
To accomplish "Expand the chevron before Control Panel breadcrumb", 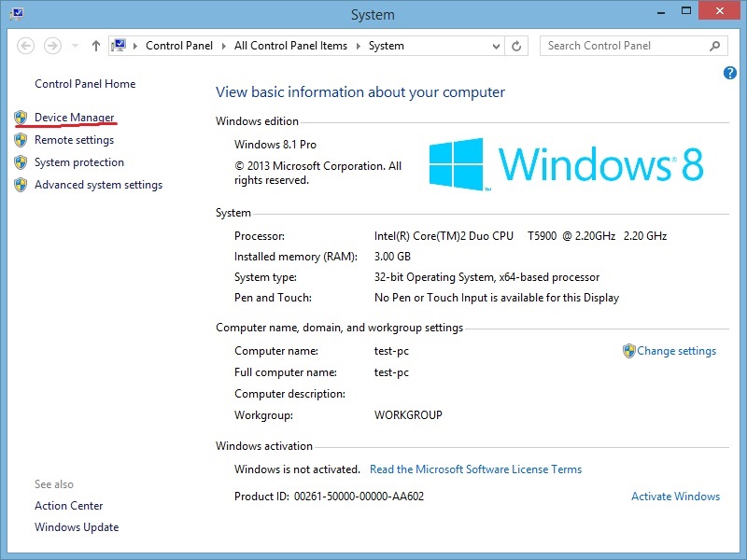I will pyautogui.click(x=135, y=46).
